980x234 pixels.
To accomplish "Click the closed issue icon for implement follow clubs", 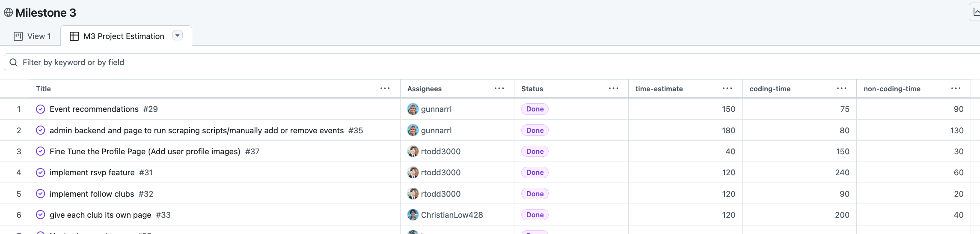I will click(x=41, y=194).
